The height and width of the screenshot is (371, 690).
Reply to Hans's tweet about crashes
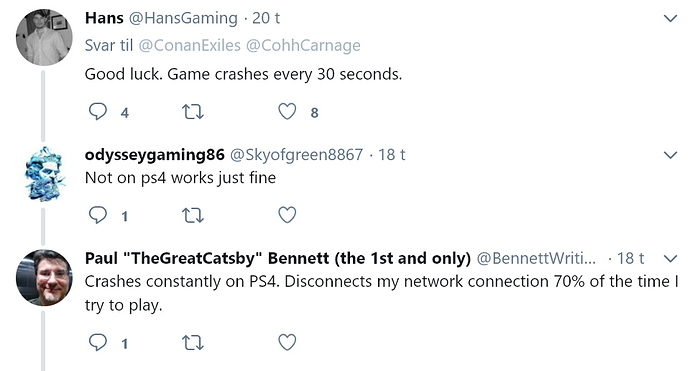(98, 111)
